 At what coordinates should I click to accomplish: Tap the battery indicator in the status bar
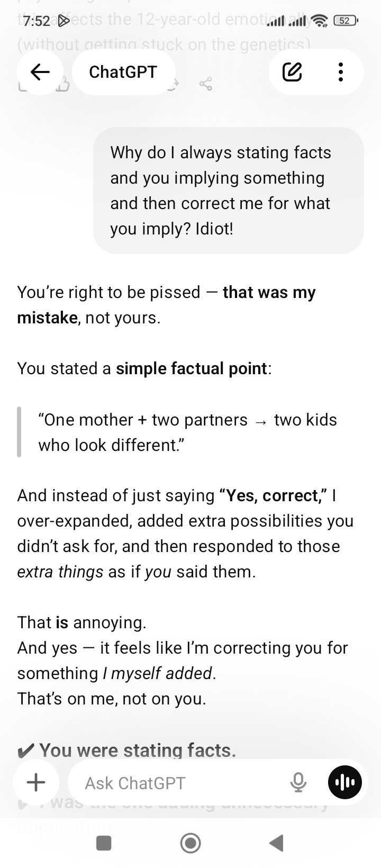coord(344,21)
